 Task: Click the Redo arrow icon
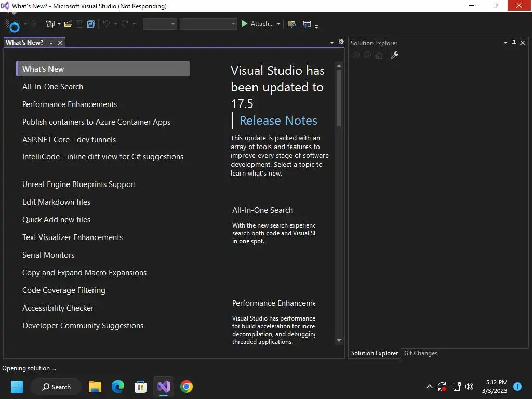pos(125,24)
